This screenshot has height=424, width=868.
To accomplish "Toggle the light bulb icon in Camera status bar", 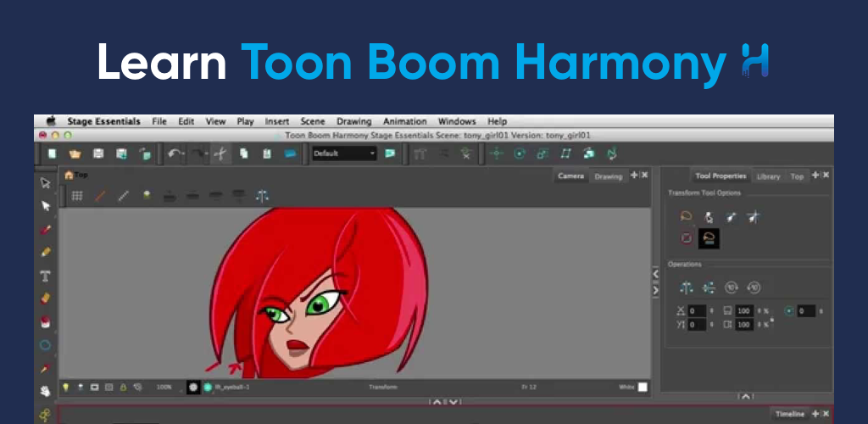I will click(66, 388).
